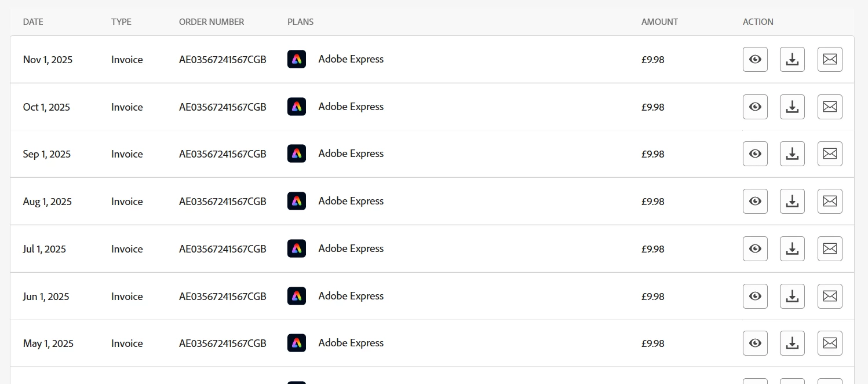Viewport: 868px width, 384px height.
Task: Email the Jul 1, 2025 invoice
Action: pos(830,249)
